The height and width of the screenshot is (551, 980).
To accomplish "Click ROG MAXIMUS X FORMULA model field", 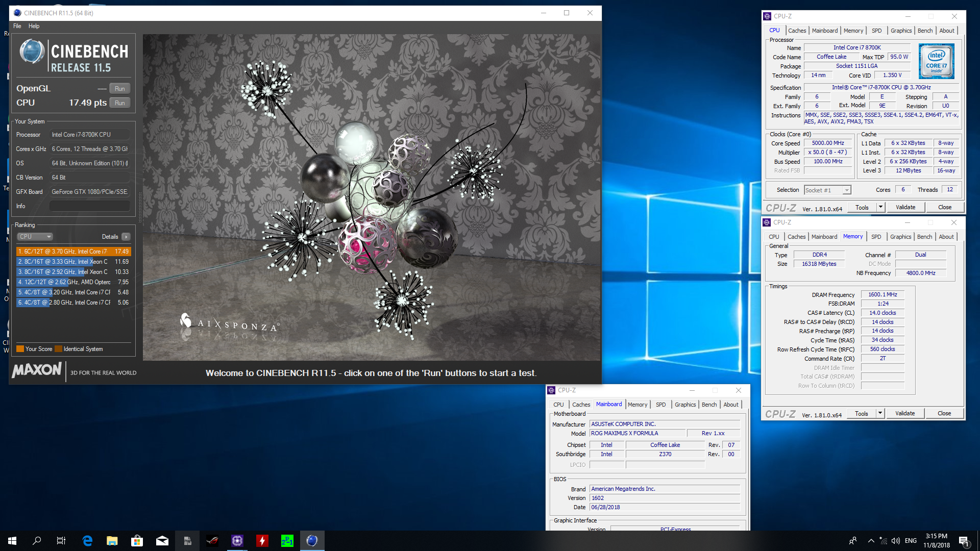I will [x=637, y=433].
